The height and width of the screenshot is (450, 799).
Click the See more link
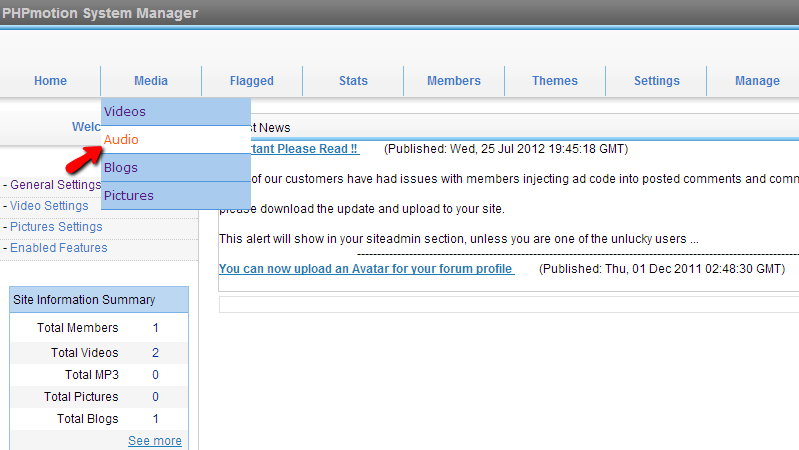point(155,441)
